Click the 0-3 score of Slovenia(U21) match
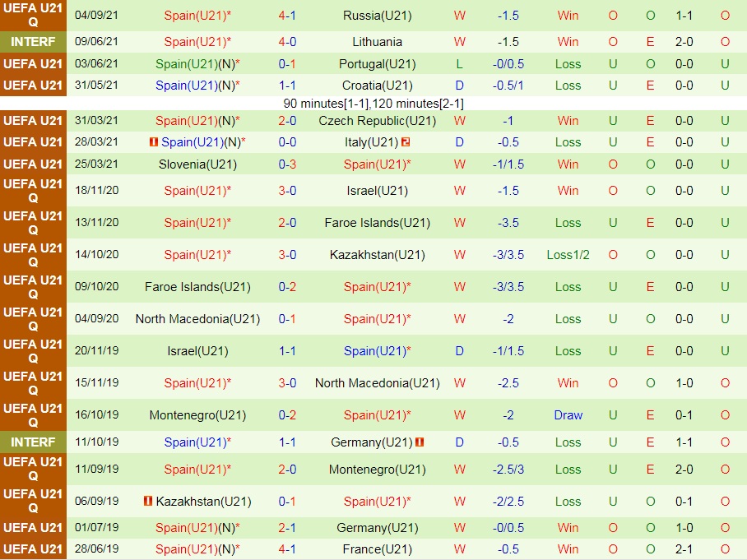 point(287,164)
